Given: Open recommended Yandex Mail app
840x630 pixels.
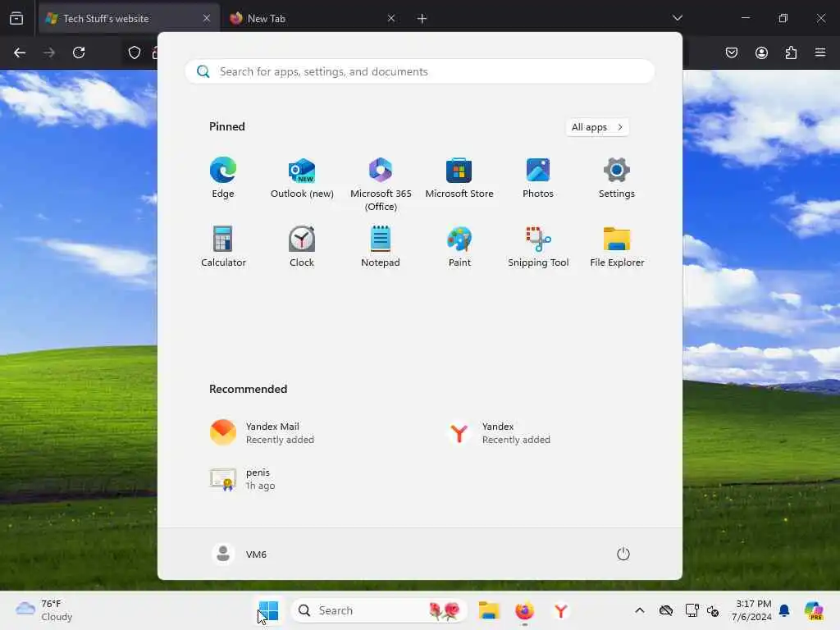Looking at the screenshot, I should click(262, 433).
